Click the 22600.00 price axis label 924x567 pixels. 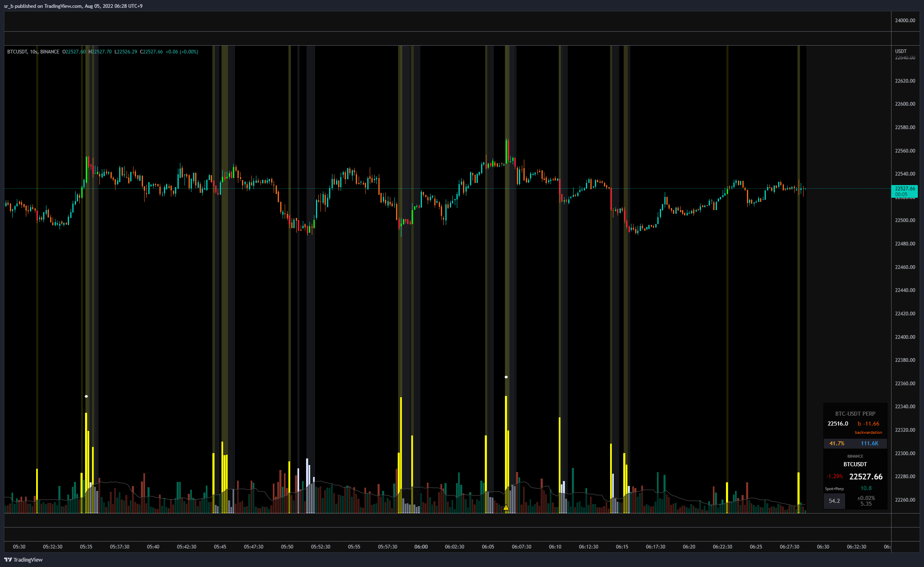(905, 104)
